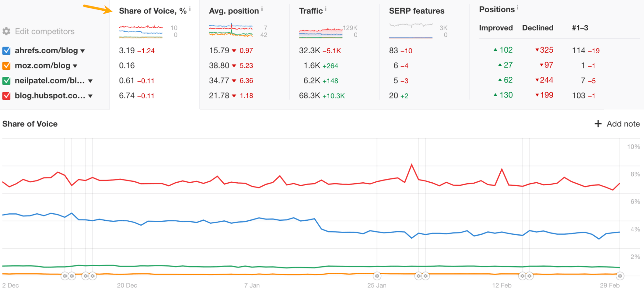Disable the moz.com/blog line visibility
644x292 pixels.
[x=6, y=65]
